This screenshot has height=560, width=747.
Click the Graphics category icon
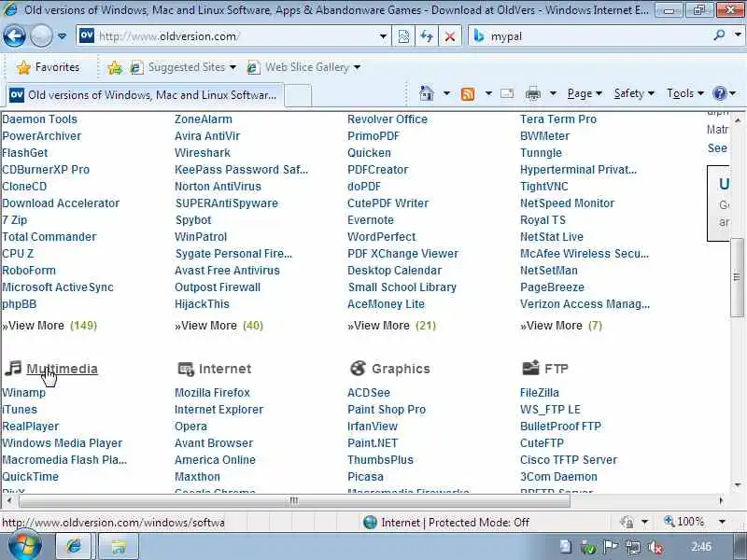click(358, 368)
